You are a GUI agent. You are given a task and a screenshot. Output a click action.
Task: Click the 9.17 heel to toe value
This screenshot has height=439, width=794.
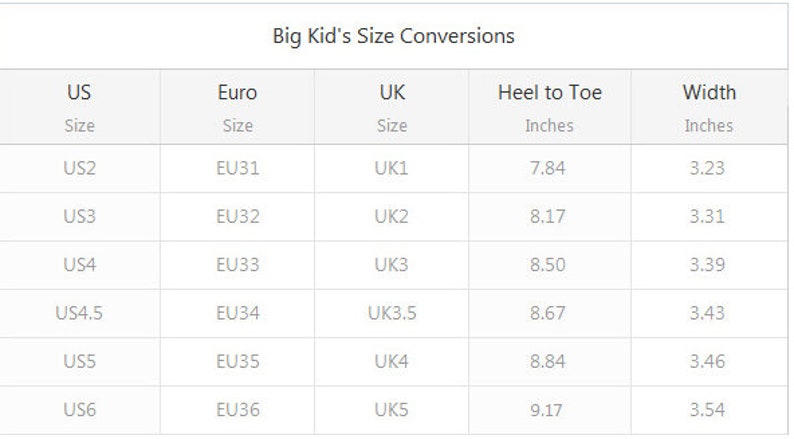pos(546,410)
